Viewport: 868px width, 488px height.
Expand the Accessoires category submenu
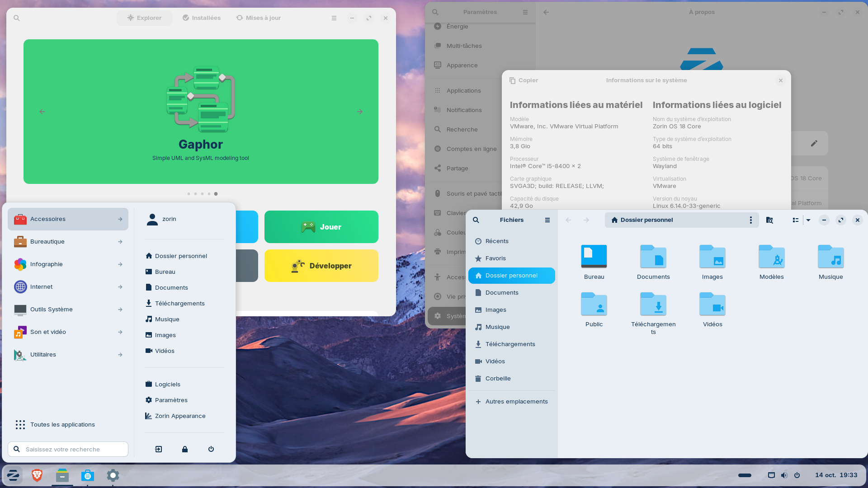tap(68, 219)
